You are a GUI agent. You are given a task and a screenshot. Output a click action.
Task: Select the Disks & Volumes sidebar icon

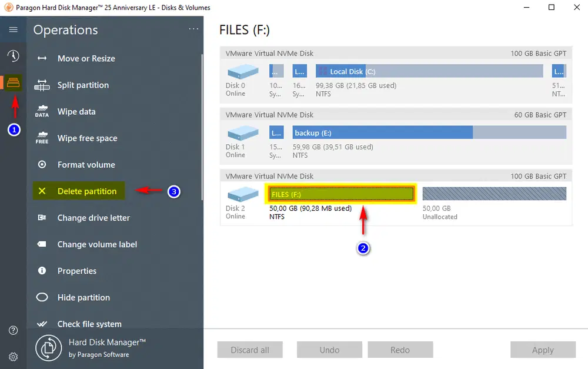click(13, 82)
